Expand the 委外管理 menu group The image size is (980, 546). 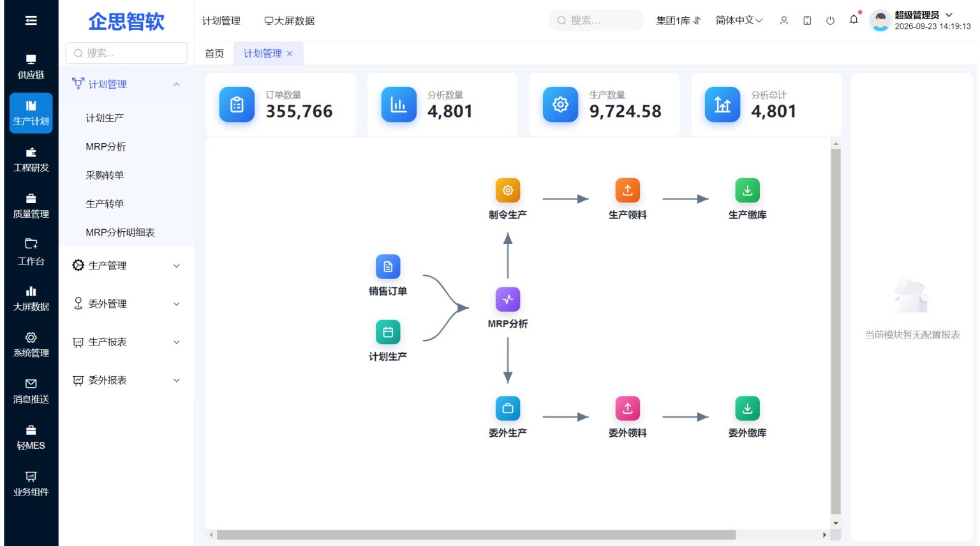(x=126, y=304)
